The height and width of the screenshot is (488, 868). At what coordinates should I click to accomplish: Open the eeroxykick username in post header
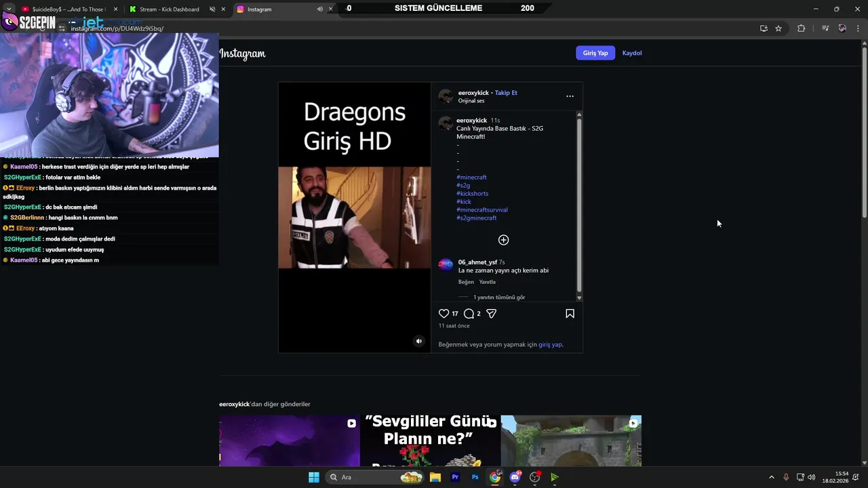(x=473, y=93)
